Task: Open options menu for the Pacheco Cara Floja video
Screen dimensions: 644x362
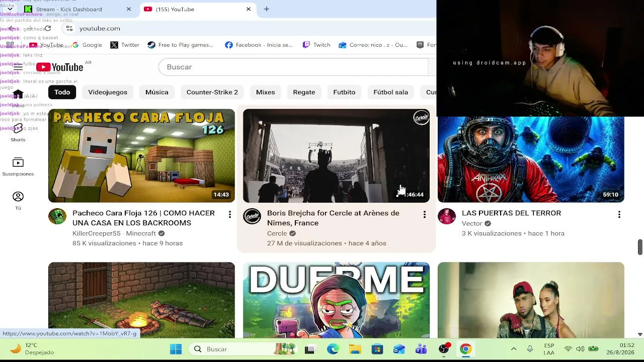Action: click(230, 215)
